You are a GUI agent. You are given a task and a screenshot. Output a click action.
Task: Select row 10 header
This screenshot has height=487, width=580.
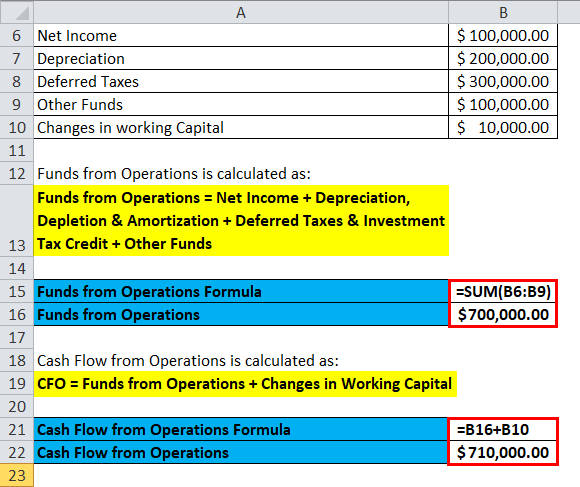coord(17,128)
